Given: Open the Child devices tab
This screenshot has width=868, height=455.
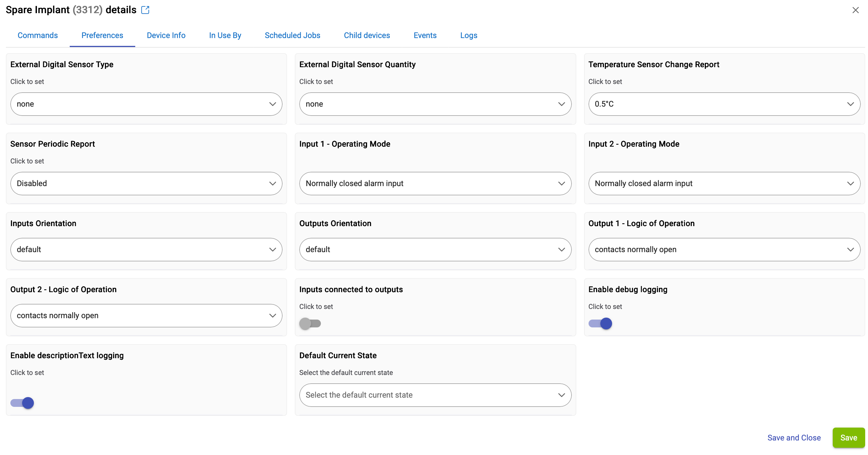Looking at the screenshot, I should (x=367, y=35).
